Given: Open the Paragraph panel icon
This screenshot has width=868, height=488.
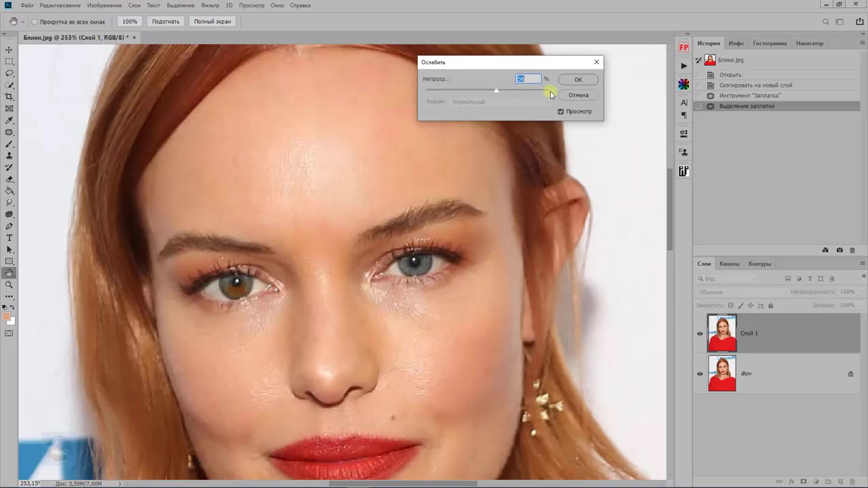Looking at the screenshot, I should pos(684,115).
